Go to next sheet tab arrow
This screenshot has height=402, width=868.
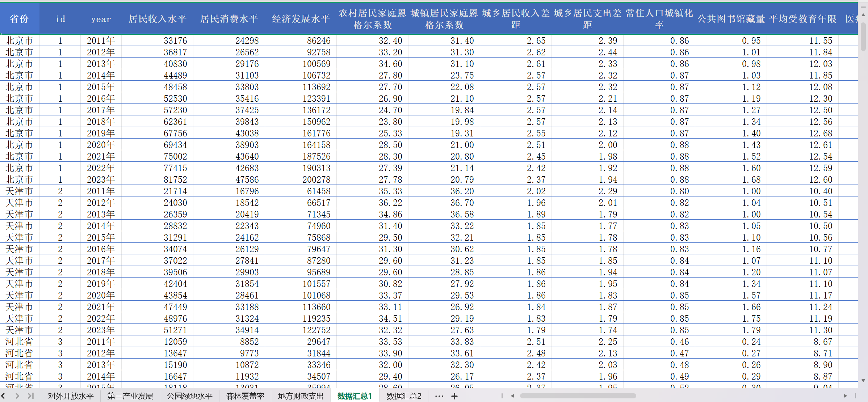click(x=17, y=396)
